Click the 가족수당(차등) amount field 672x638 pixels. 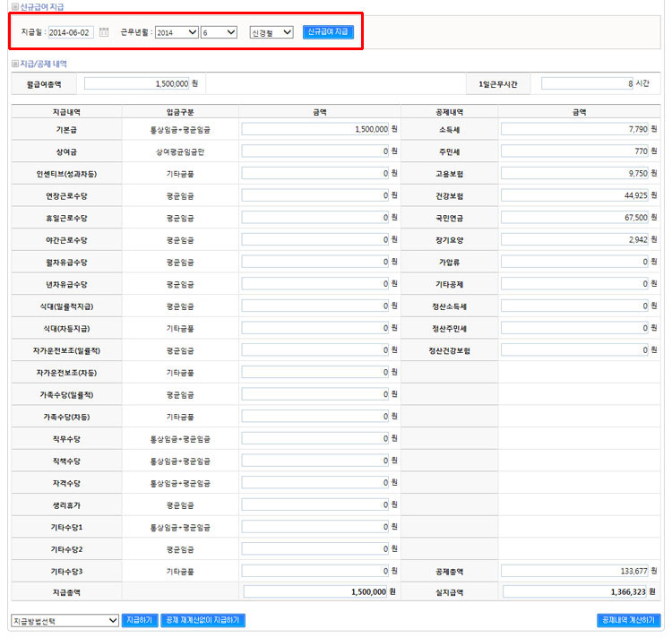point(315,416)
